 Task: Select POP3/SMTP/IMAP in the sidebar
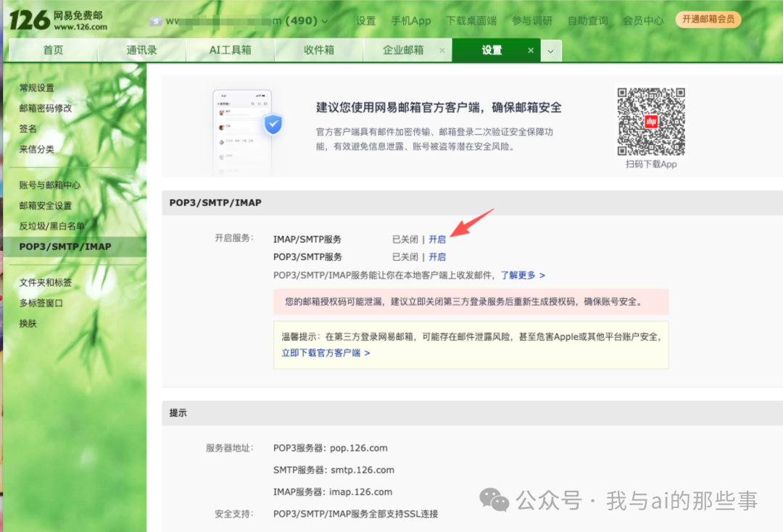click(75, 246)
